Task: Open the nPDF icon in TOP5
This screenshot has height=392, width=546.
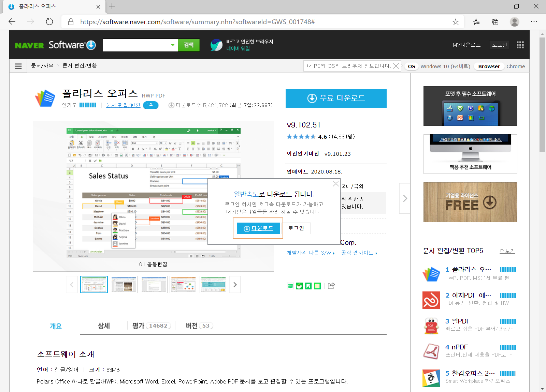Action: click(431, 352)
